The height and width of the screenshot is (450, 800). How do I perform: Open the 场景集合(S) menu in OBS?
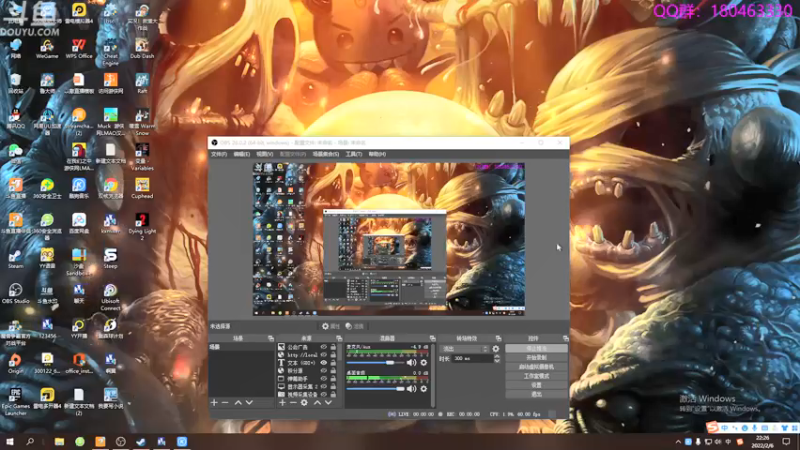tap(326, 154)
